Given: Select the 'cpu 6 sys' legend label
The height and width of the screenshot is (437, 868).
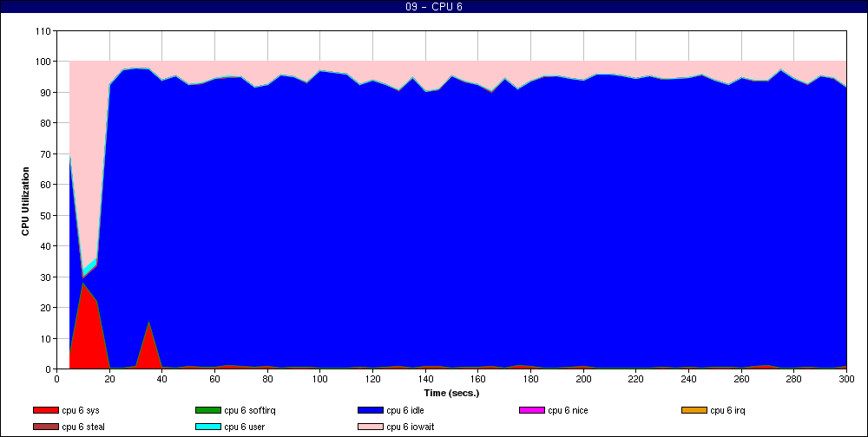Looking at the screenshot, I should point(81,410).
